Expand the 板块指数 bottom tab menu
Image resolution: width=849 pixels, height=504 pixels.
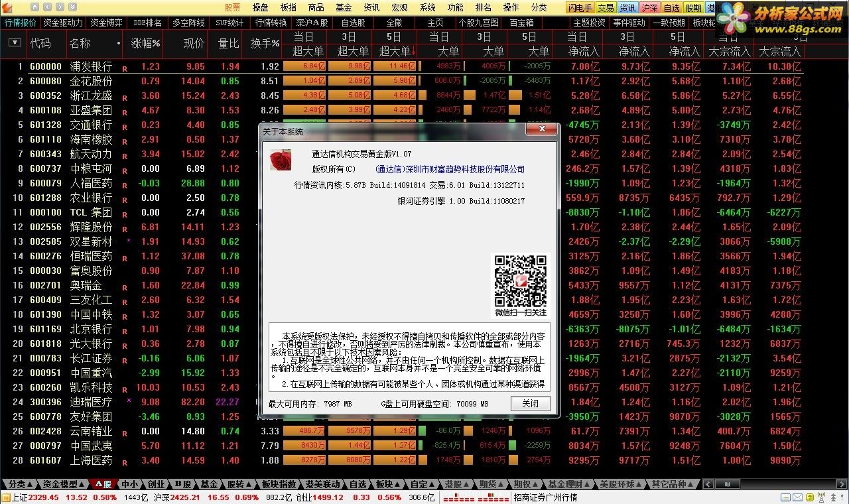pos(279,484)
